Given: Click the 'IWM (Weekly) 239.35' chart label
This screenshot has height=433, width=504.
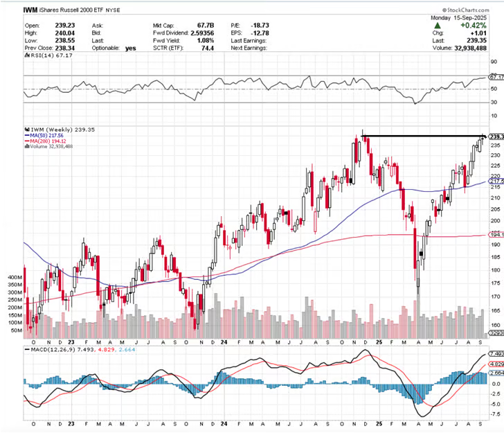Looking at the screenshot, I should [x=63, y=130].
